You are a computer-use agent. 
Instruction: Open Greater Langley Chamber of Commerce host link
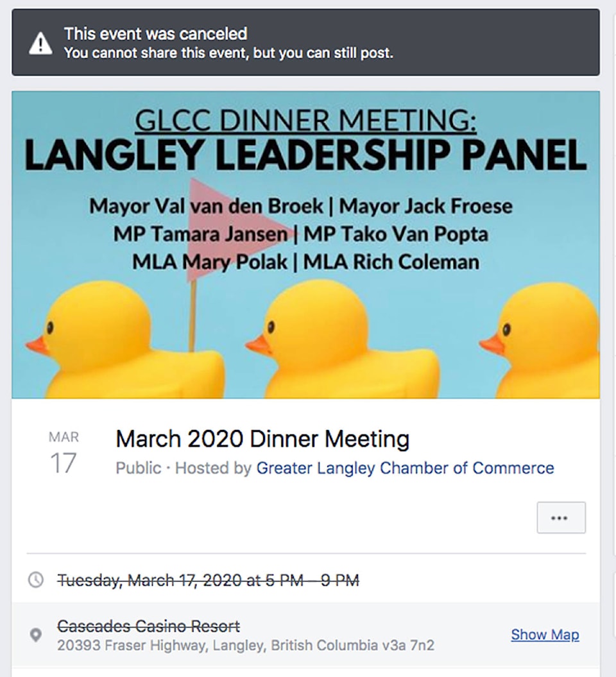pos(405,468)
